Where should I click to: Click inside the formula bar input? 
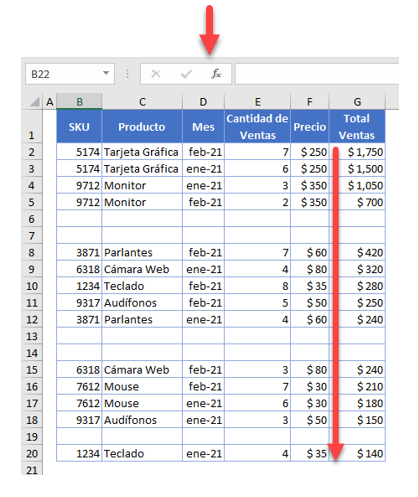pos(317,74)
